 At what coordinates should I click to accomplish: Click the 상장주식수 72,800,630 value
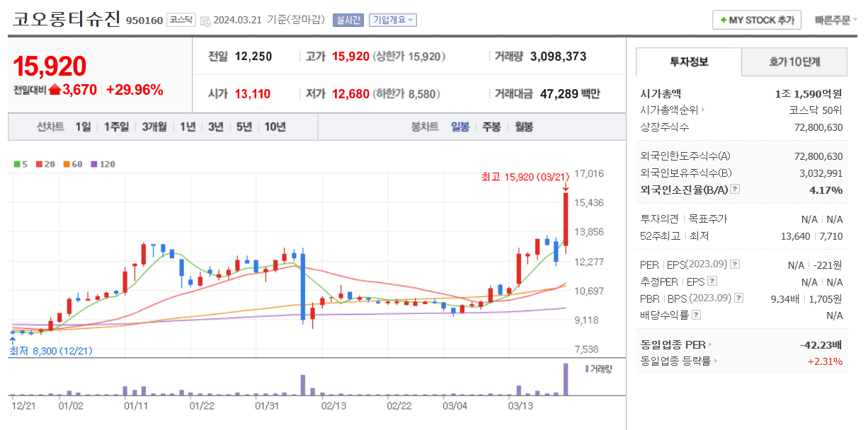818,127
